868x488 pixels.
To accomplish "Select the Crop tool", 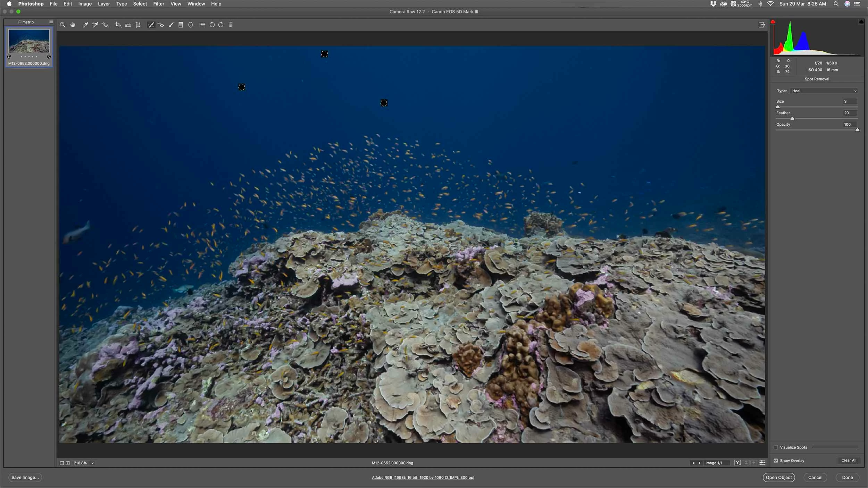I will (x=118, y=25).
